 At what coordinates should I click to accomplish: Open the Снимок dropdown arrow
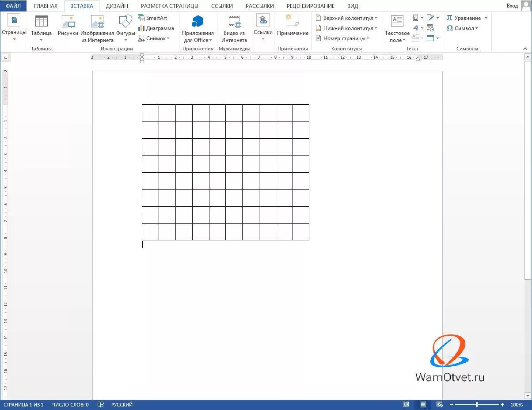tap(168, 38)
